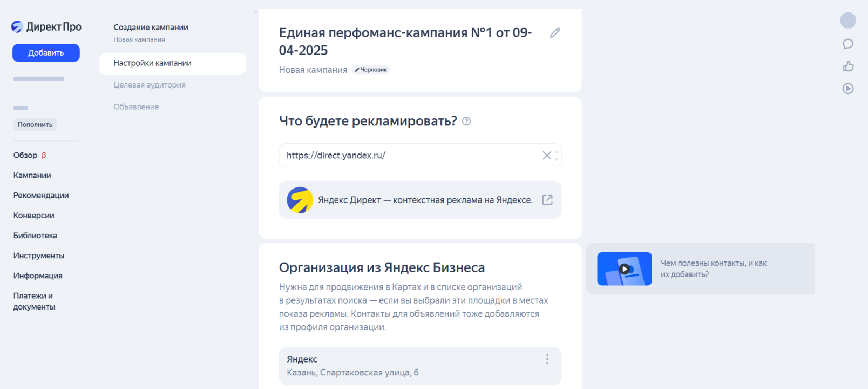Open chat bubble icon on right sidebar

coord(848,44)
